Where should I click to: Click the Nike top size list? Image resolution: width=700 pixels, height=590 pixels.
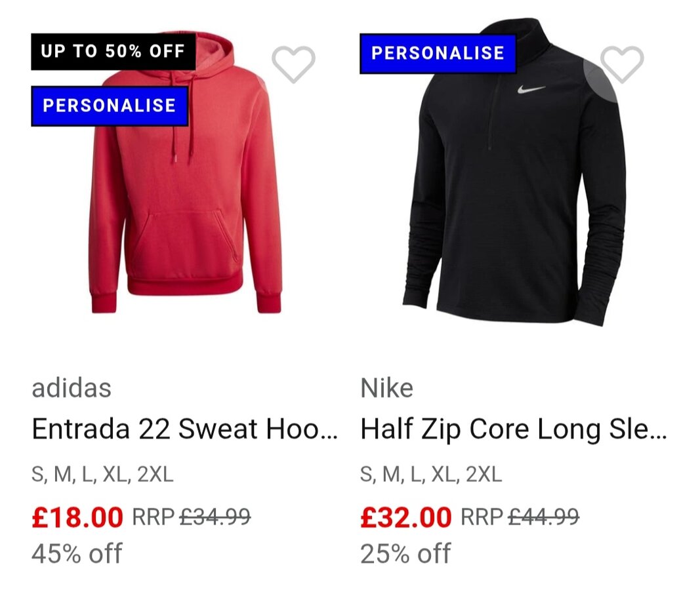point(431,474)
